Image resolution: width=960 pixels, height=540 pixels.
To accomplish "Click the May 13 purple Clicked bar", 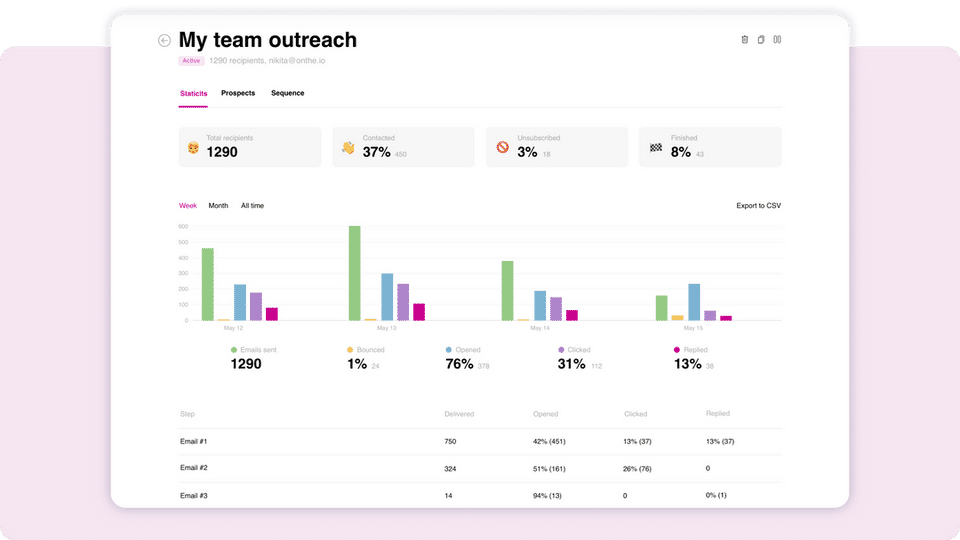I will tap(403, 302).
